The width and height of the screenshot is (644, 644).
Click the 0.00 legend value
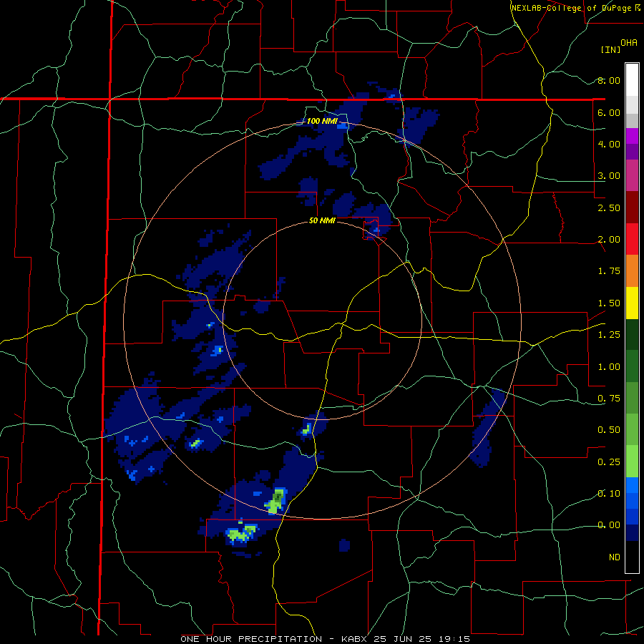click(609, 525)
